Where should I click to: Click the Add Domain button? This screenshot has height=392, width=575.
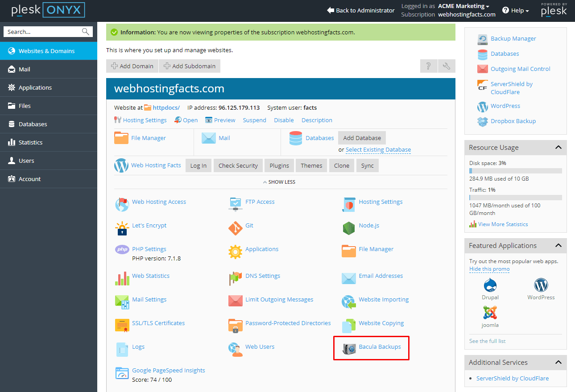point(132,66)
